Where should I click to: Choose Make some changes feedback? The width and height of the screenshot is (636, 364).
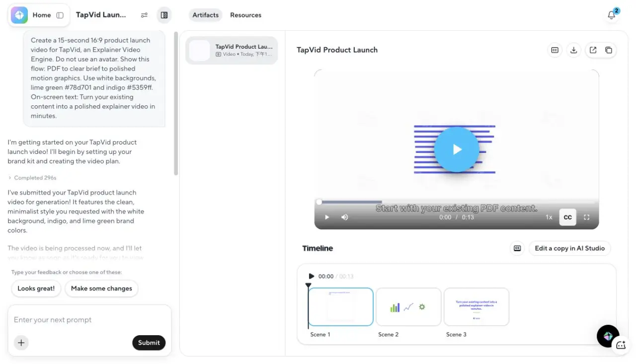click(101, 289)
